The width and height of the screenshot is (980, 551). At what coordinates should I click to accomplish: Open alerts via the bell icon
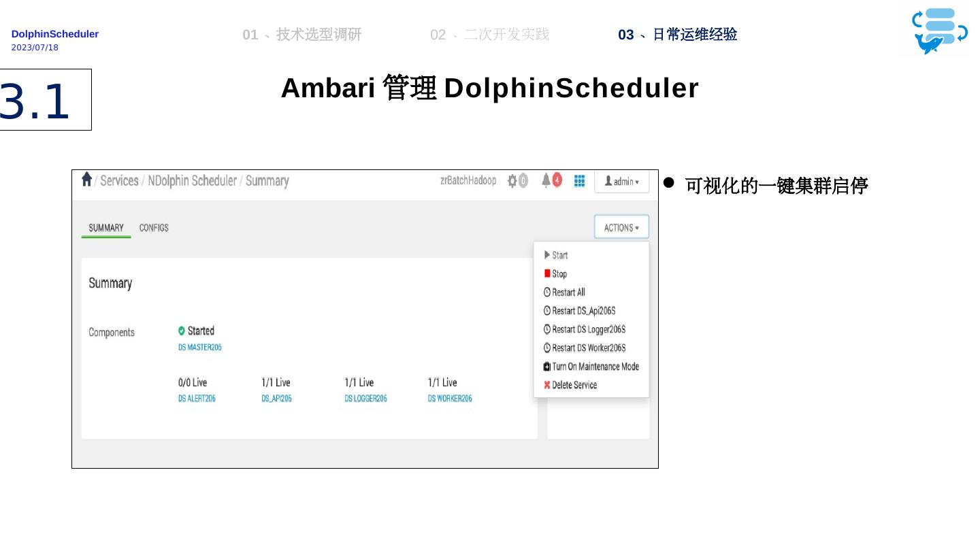click(x=546, y=181)
